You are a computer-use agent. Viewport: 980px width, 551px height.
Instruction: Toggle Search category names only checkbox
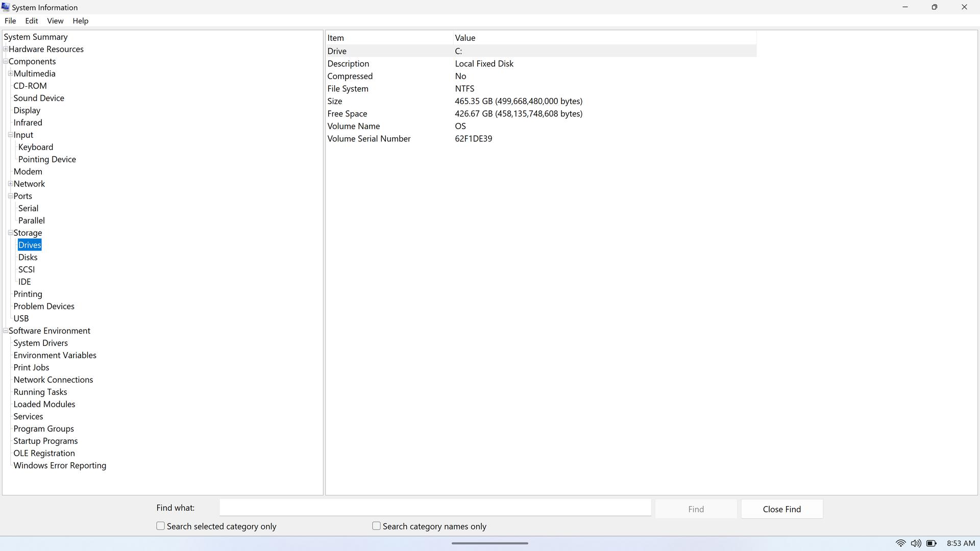pos(377,526)
